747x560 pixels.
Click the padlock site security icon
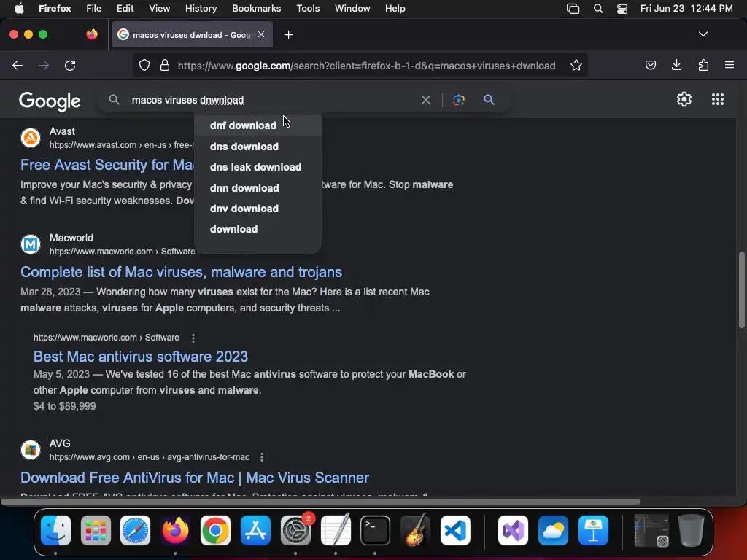point(165,65)
